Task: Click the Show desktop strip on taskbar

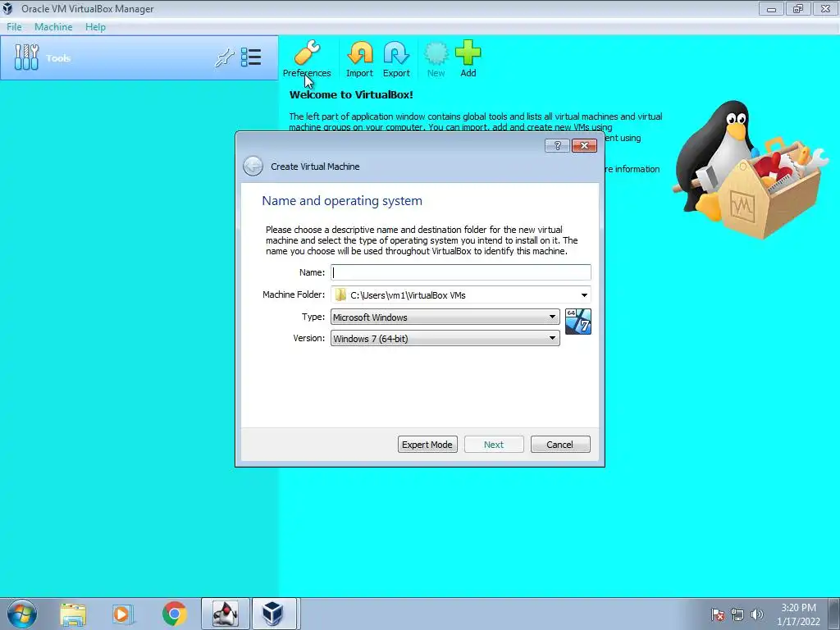Action: point(836,614)
